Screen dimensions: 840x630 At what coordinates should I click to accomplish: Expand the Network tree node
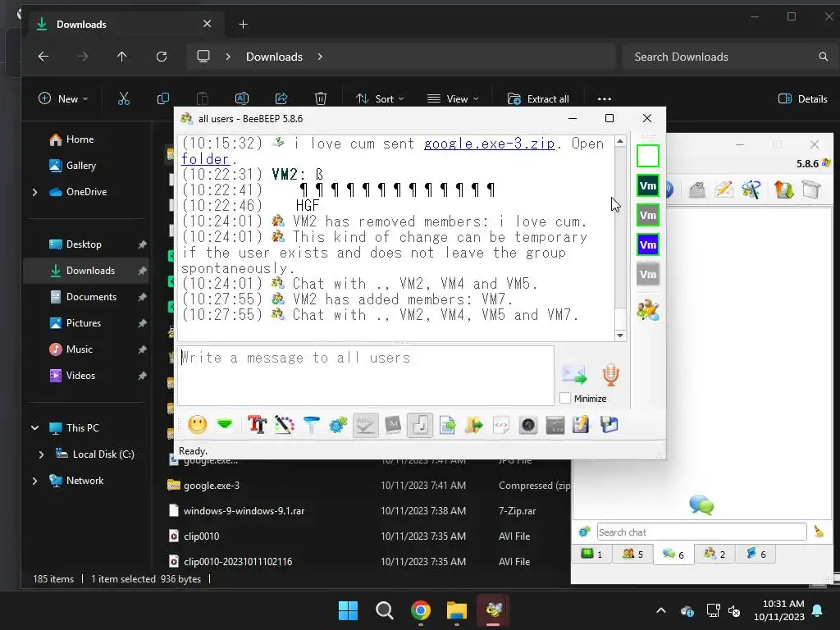(34, 481)
